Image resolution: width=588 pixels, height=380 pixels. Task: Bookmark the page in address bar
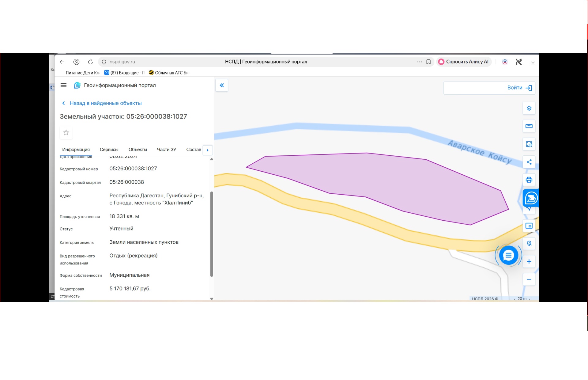point(428,62)
